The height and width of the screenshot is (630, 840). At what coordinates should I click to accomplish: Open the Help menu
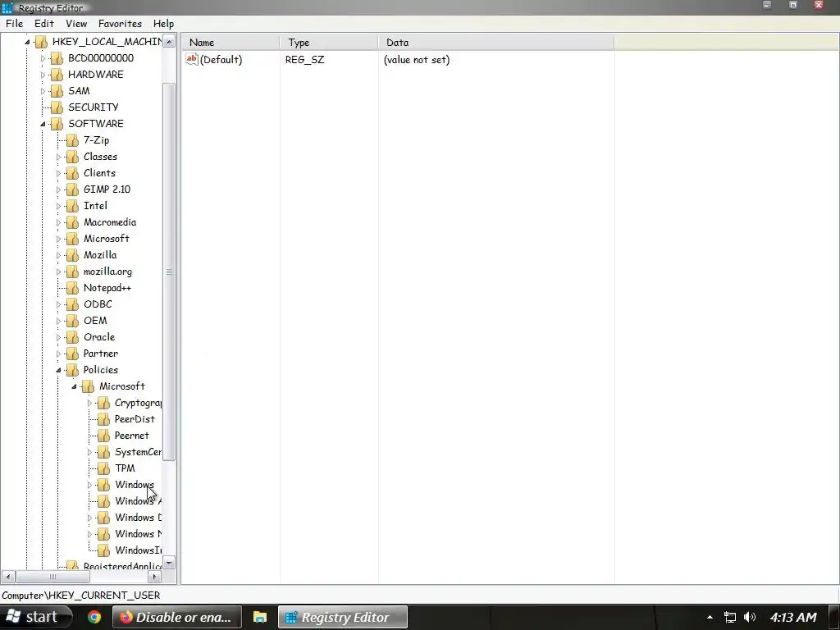(x=163, y=24)
